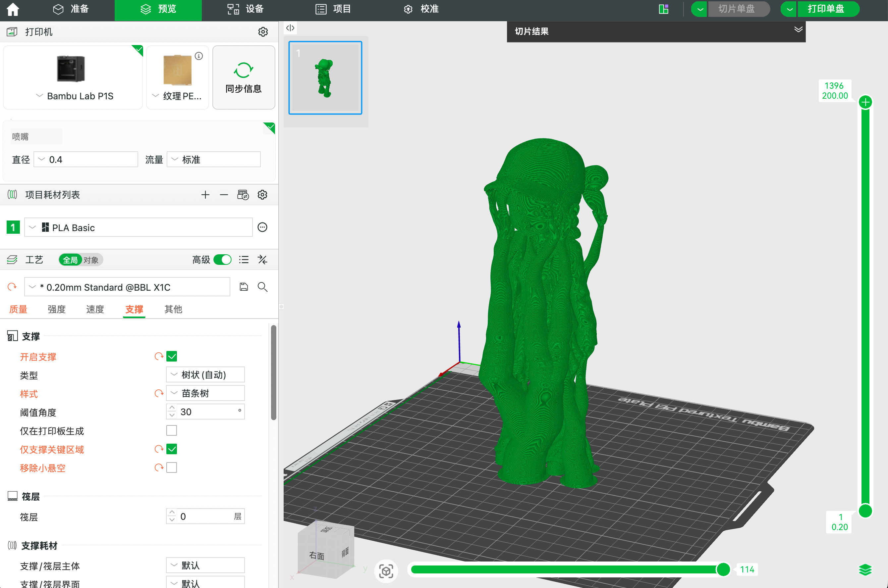Open the 流量 标准 dropdown
Screen dimensions: 888x588
tap(214, 159)
